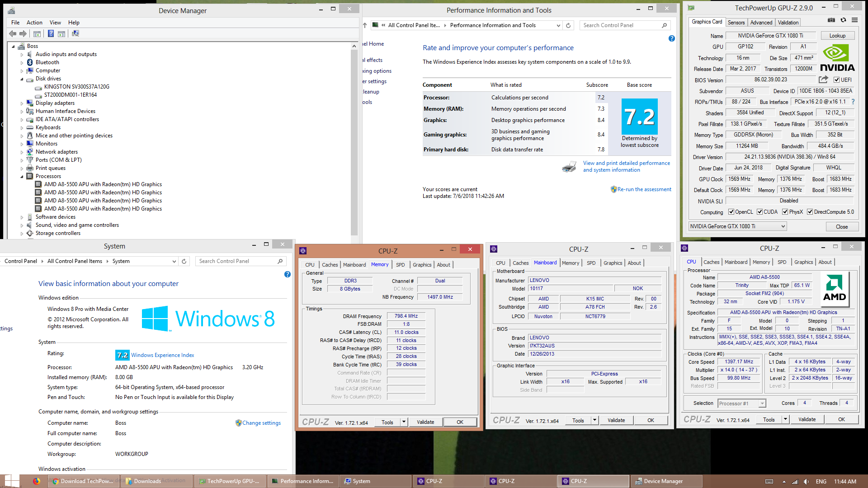Toggle the UEFI checkbox
The width and height of the screenshot is (868, 488).
pos(837,80)
